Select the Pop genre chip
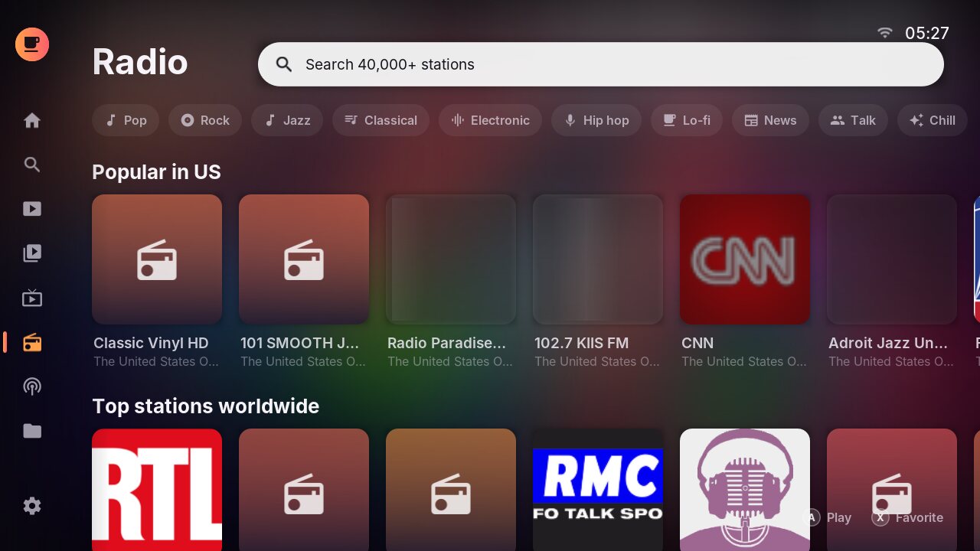Image resolution: width=980 pixels, height=551 pixels. pyautogui.click(x=126, y=120)
